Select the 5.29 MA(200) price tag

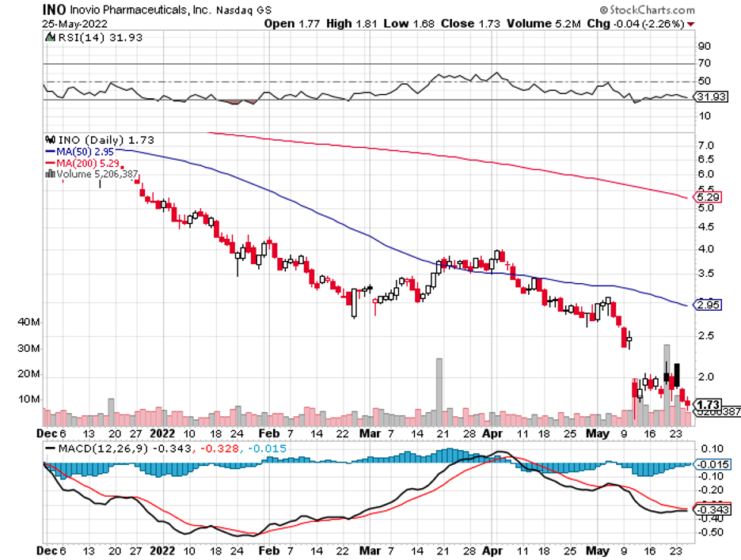[706, 196]
